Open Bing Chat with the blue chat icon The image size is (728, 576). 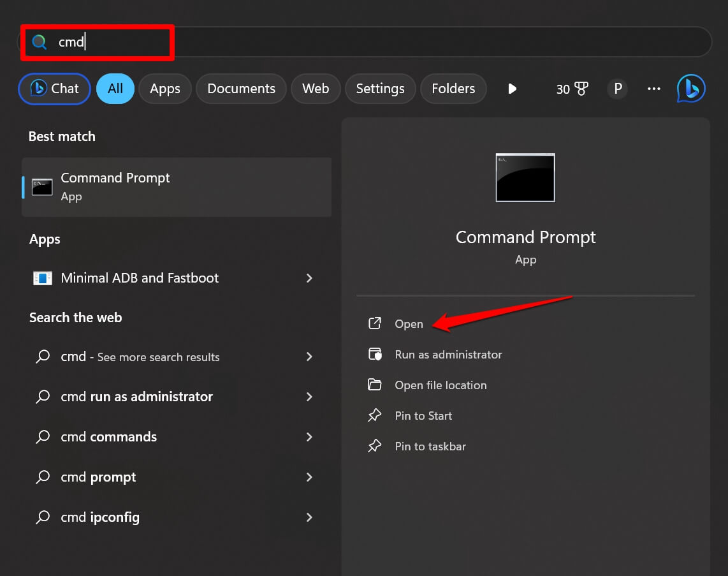pos(690,89)
